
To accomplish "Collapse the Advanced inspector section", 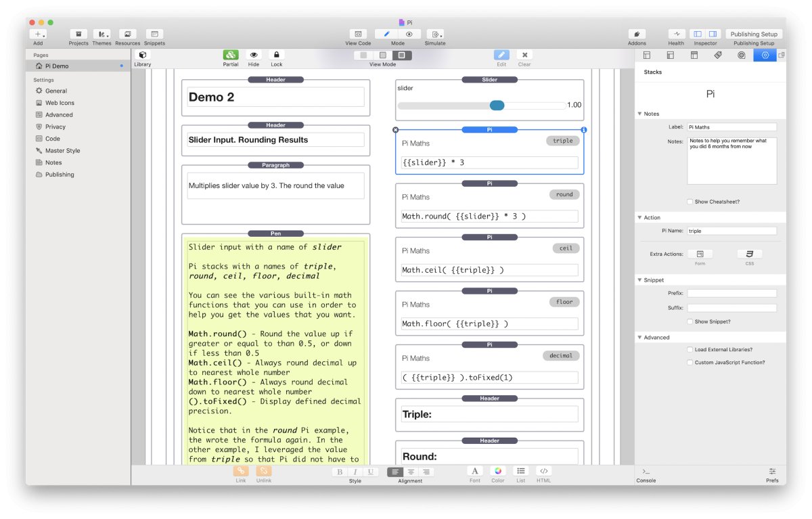I will (x=640, y=338).
